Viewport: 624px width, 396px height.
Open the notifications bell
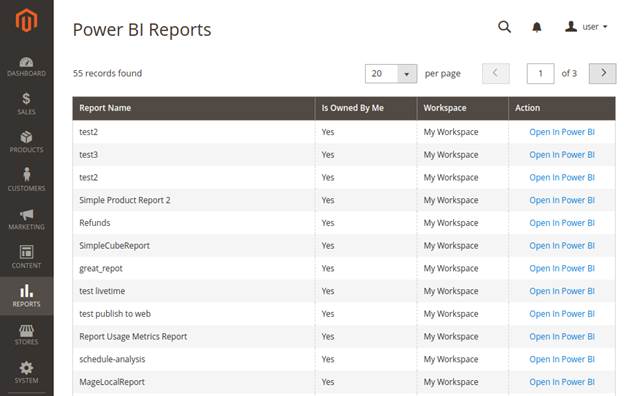[537, 27]
